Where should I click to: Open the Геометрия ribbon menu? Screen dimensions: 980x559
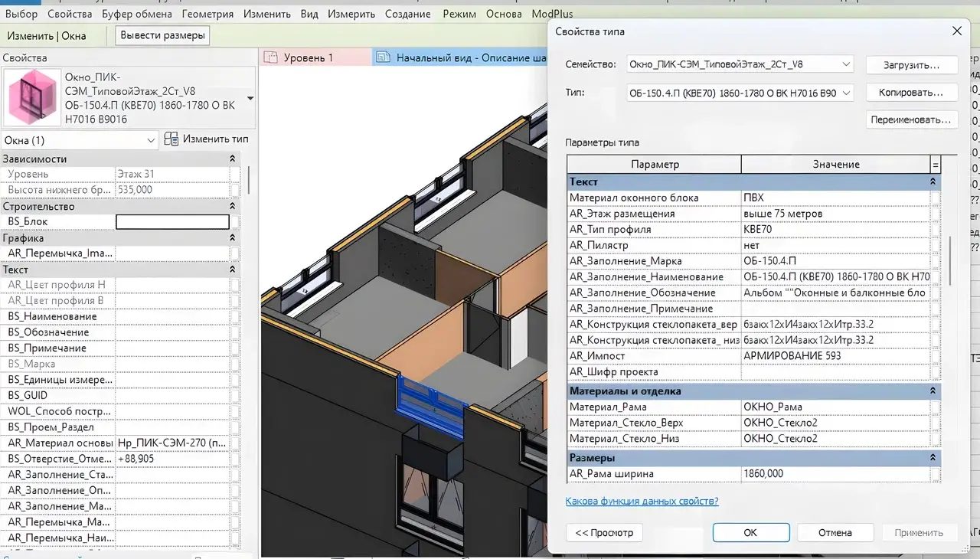click(x=207, y=14)
